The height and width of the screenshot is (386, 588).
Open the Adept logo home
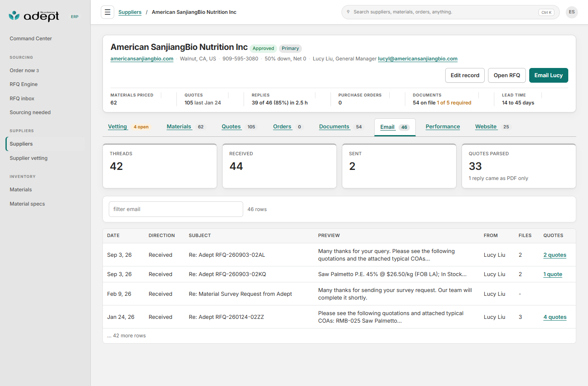[x=34, y=16]
